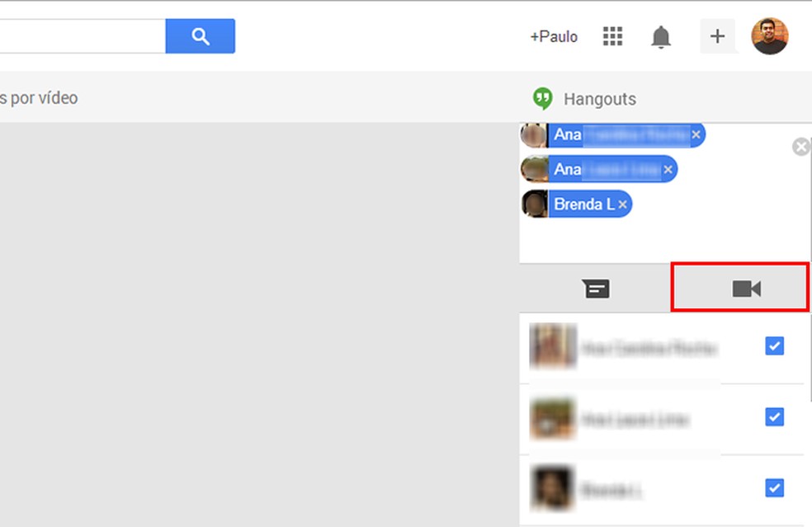Click the Hangouts header label
812x527 pixels.
(x=600, y=99)
